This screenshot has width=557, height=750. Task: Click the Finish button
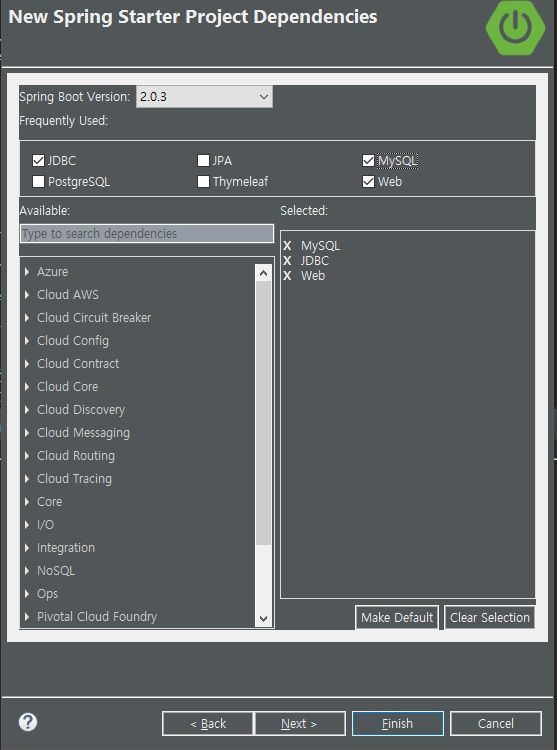398,724
